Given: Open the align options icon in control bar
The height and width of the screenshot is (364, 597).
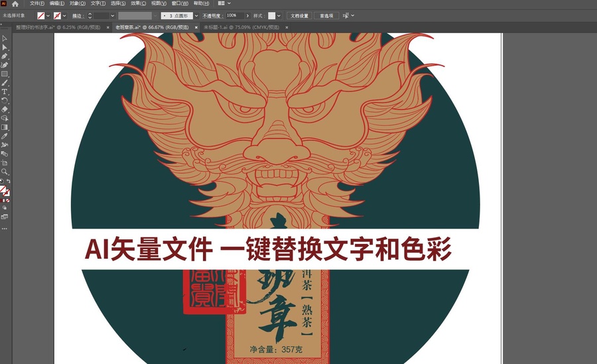Looking at the screenshot, I should (348, 16).
